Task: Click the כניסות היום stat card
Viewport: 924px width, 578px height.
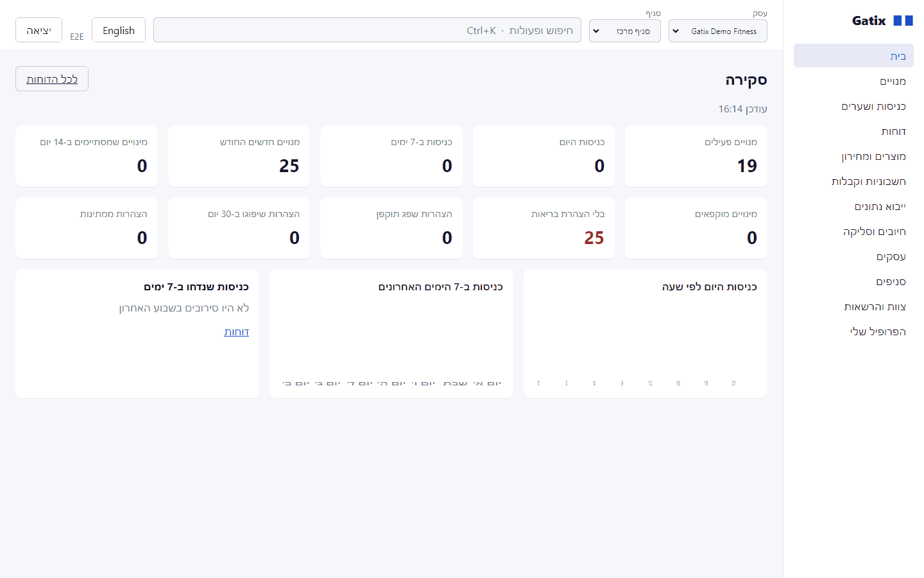Action: click(543, 156)
